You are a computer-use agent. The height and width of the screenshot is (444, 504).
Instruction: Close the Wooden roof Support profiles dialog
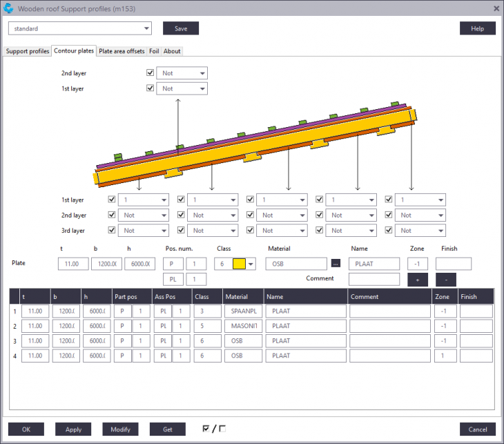[x=496, y=8]
